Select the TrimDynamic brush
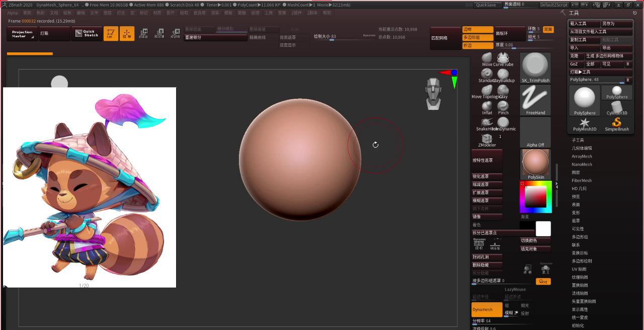This screenshot has height=330, width=644. pos(504,124)
